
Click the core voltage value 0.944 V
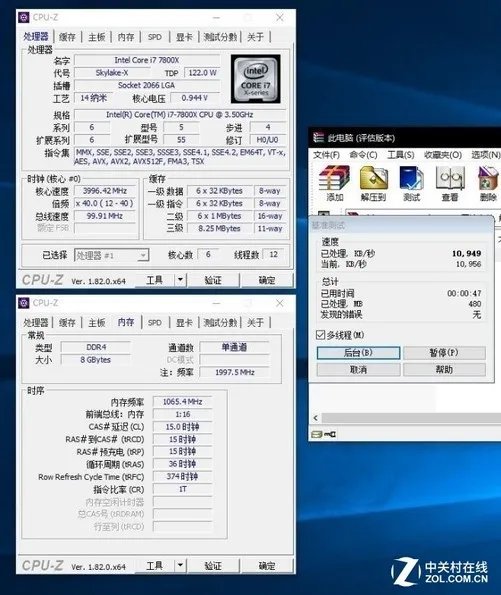click(x=195, y=98)
